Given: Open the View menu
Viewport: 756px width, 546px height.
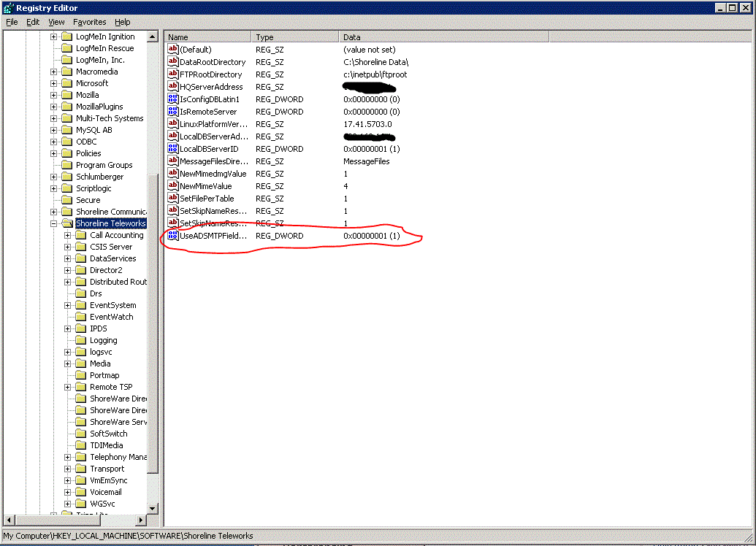Looking at the screenshot, I should pos(56,22).
